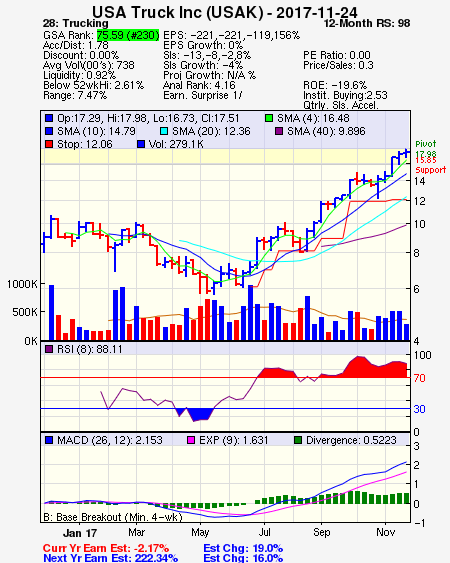
Task: Click the 'Proj Growth: N/A %' line
Action: click(209, 75)
